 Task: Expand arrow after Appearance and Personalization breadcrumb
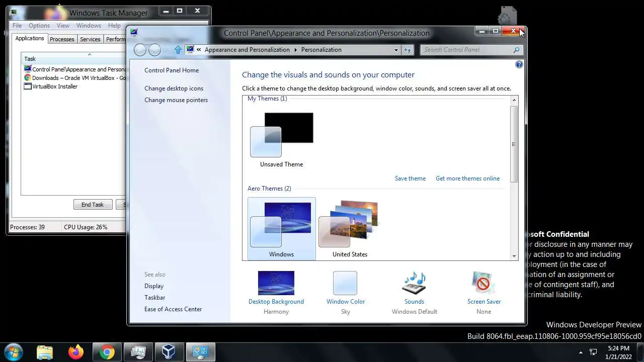point(295,50)
